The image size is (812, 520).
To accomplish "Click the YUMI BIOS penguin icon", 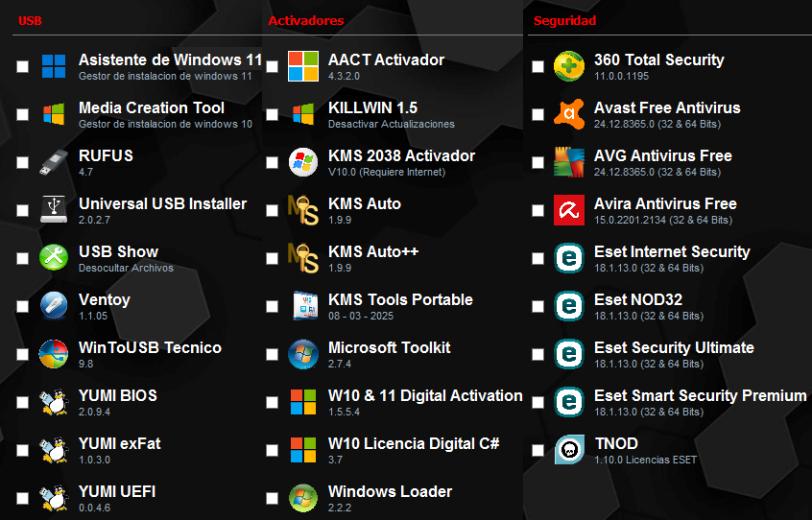I will coord(54,402).
